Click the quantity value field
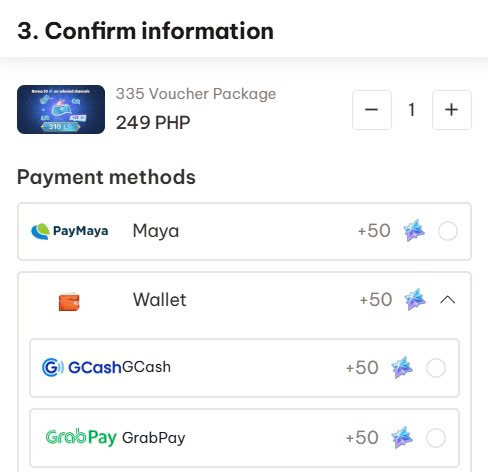 [x=412, y=110]
